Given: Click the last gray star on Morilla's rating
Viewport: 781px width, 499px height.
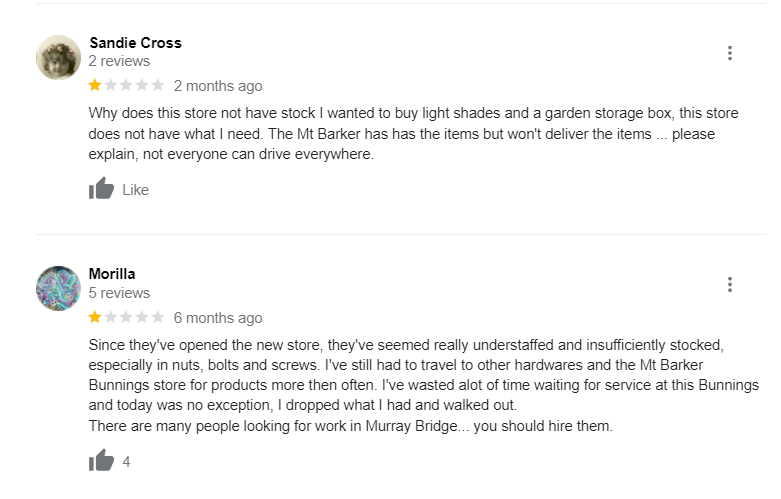Looking at the screenshot, I should pos(157,318).
